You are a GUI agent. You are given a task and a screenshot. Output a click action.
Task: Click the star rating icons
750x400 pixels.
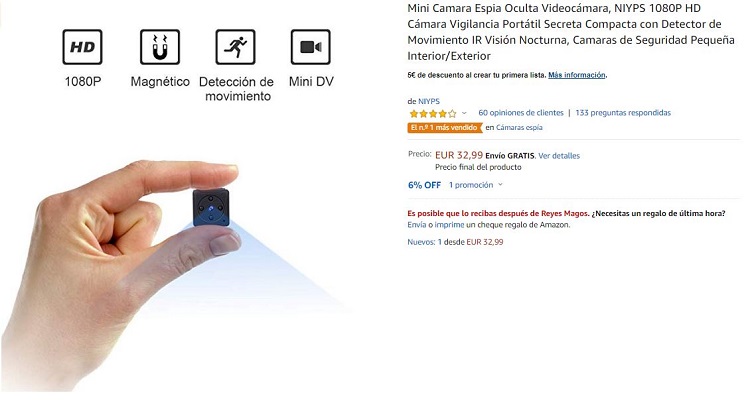[433, 113]
